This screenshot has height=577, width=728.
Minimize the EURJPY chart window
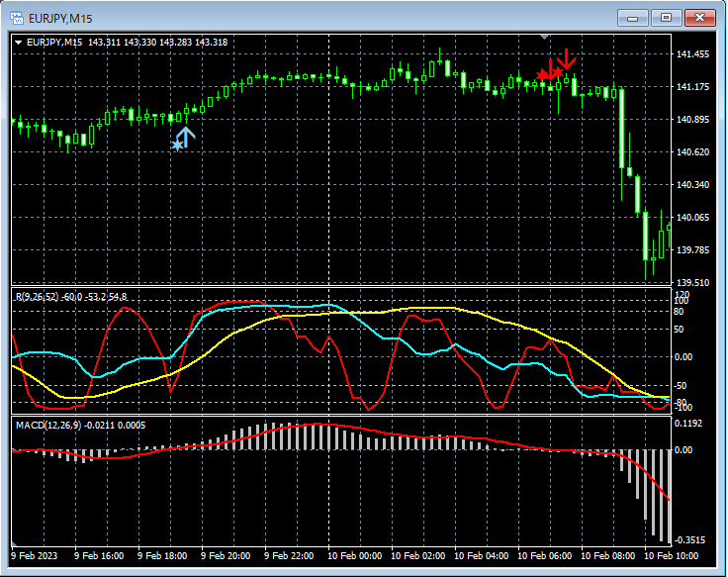pyautogui.click(x=633, y=17)
